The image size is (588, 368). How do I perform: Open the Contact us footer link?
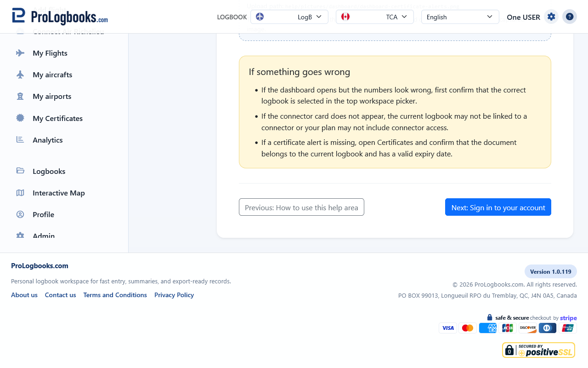click(61, 295)
